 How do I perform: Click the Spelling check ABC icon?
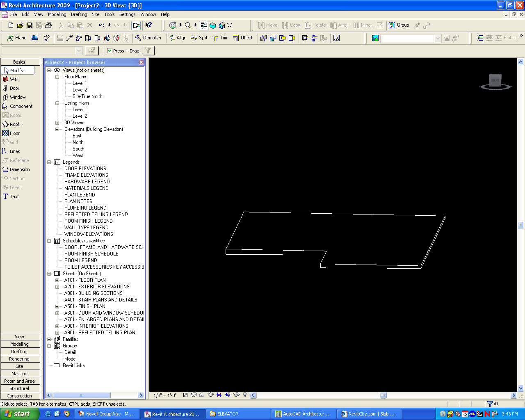[x=47, y=38]
